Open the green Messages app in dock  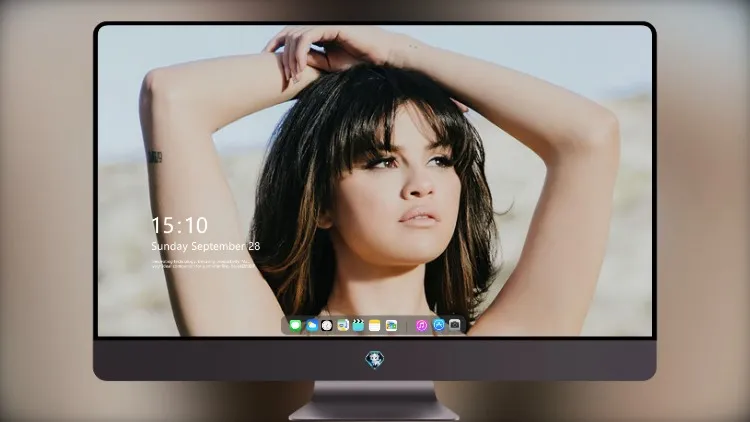coord(295,326)
